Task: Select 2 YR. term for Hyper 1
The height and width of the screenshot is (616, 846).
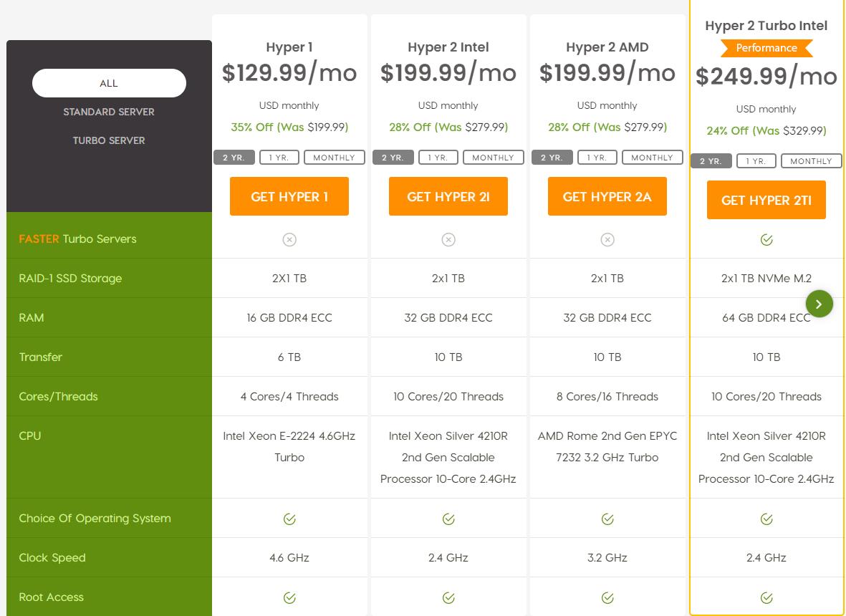Action: [x=234, y=158]
